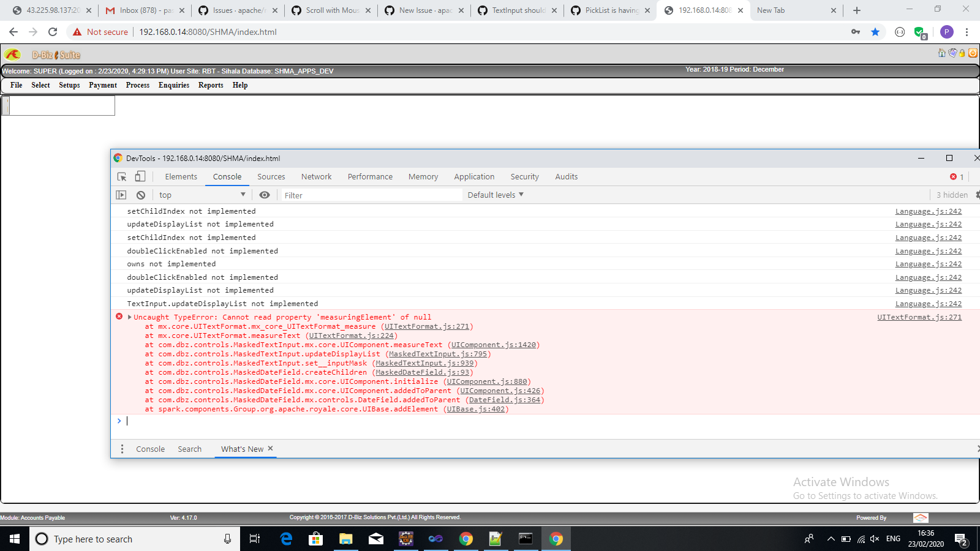The width and height of the screenshot is (980, 551).
Task: Open the JavaScript context dropdown showing top
Action: pos(202,195)
